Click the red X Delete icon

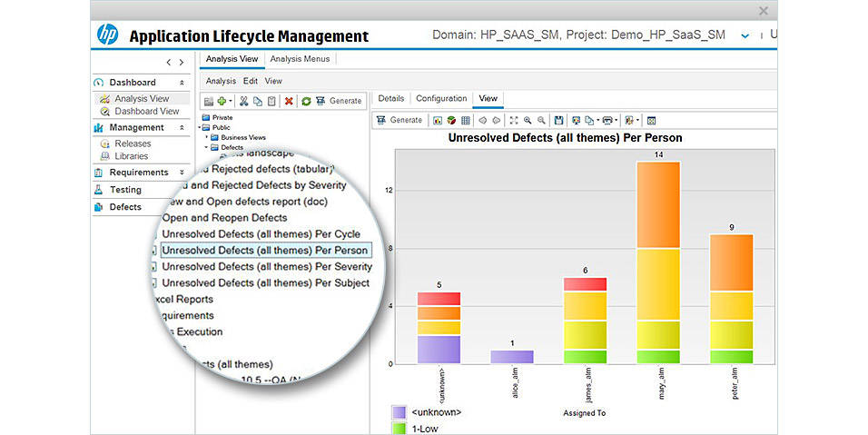tap(289, 102)
